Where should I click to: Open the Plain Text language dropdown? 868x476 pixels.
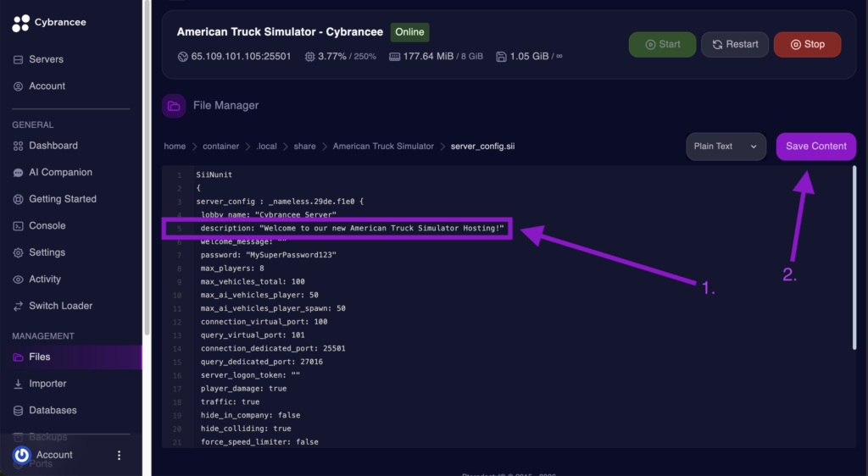(x=726, y=147)
